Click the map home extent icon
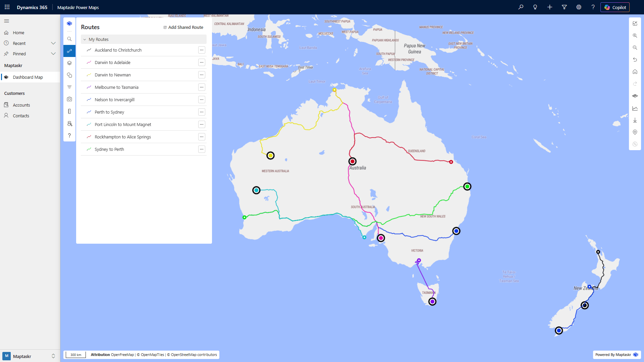Image resolution: width=644 pixels, height=362 pixels. [635, 72]
